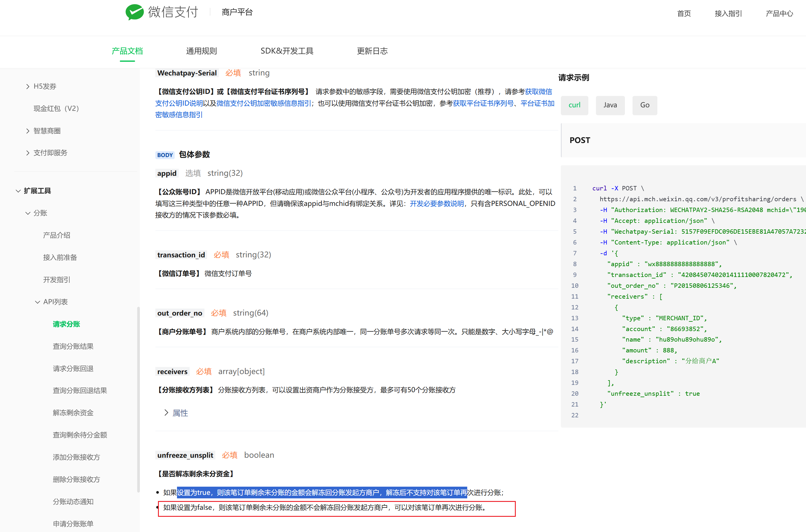
Task: Collapse the API列表 chevron
Action: pos(37,302)
